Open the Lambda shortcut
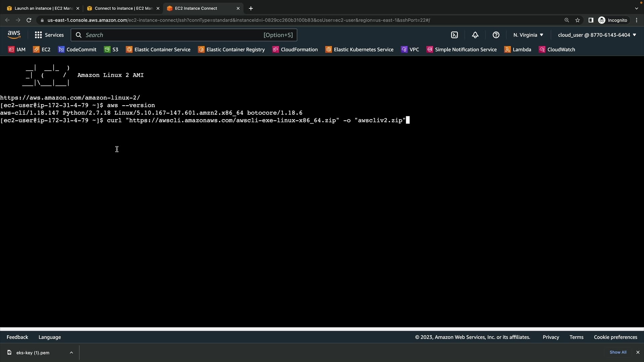 click(x=518, y=50)
